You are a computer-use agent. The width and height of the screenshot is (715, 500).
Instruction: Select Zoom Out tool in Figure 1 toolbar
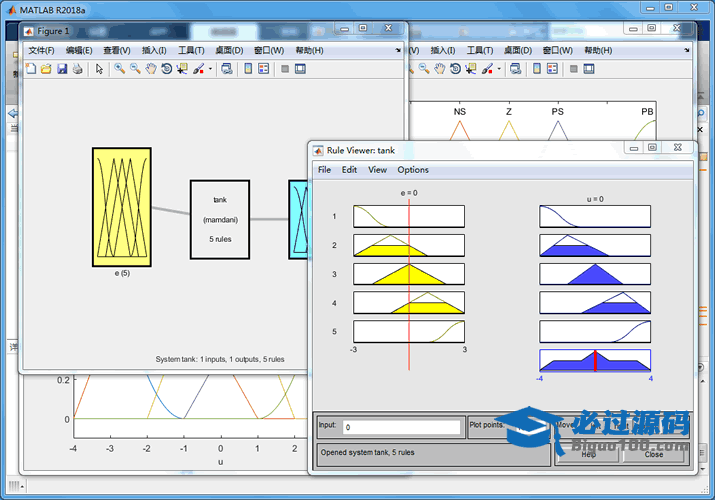click(135, 69)
